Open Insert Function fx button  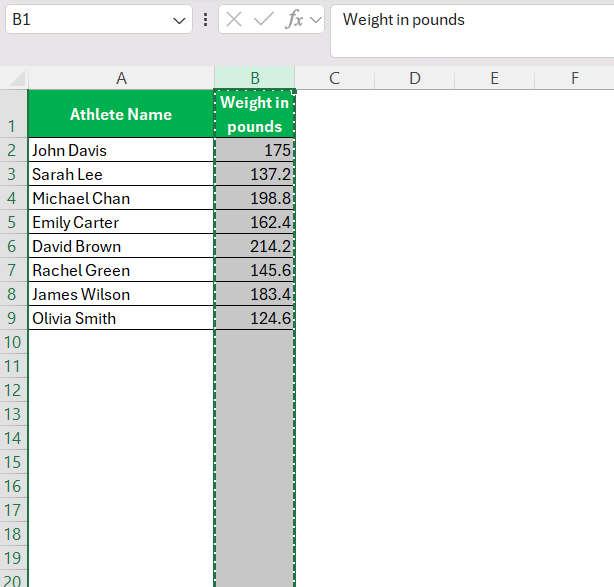click(x=294, y=19)
